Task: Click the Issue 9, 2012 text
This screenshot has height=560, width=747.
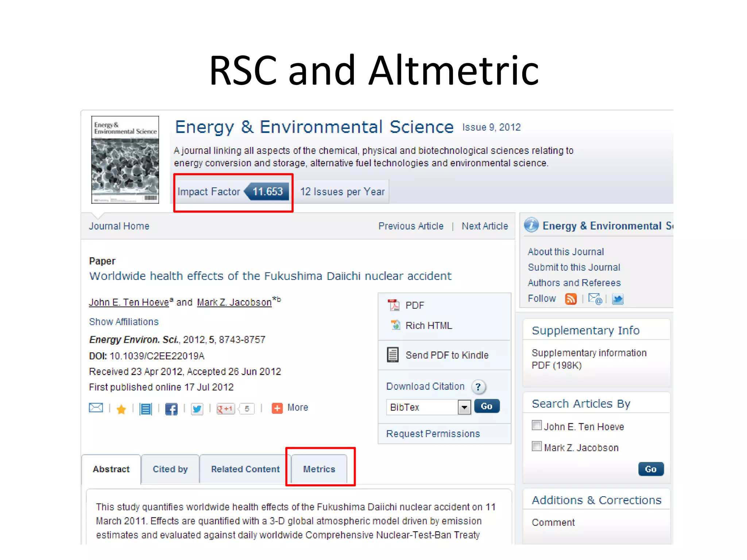Action: click(x=491, y=127)
